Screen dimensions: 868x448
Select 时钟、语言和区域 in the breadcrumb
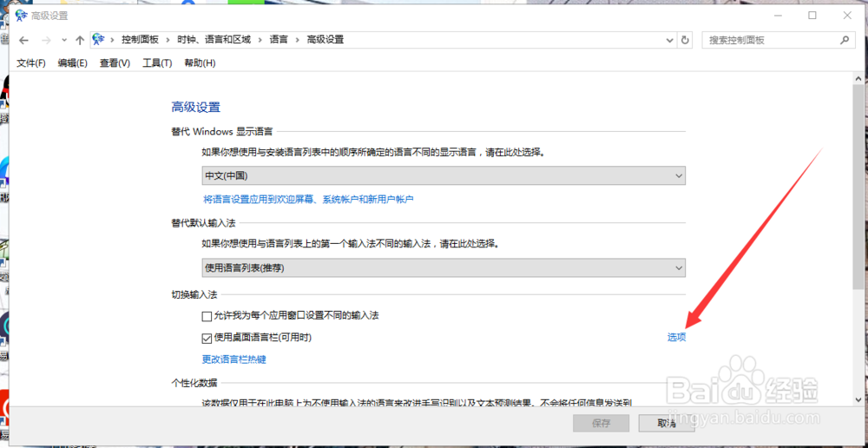click(x=214, y=40)
